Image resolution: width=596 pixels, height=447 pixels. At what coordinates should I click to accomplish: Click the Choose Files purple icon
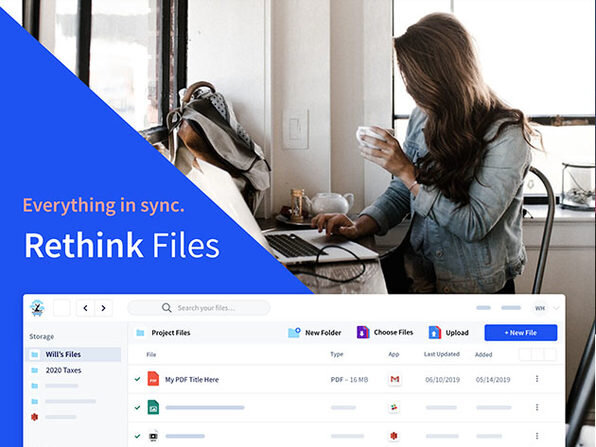363,332
